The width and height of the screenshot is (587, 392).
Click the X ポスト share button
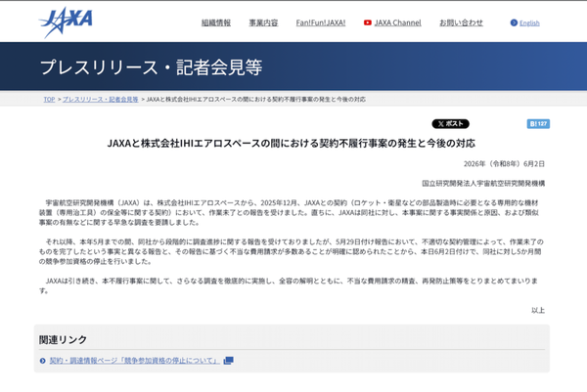tap(450, 124)
